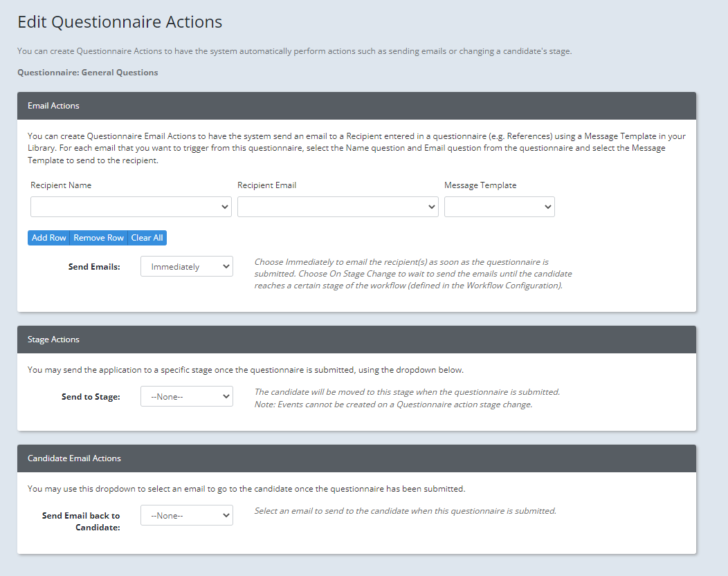Click the Remove Row button
The image size is (728, 576).
point(98,237)
